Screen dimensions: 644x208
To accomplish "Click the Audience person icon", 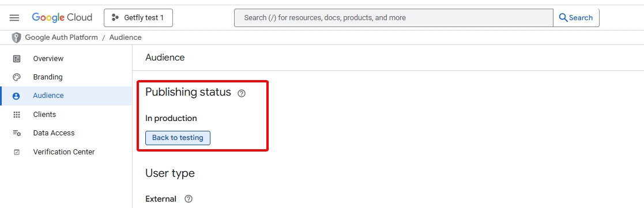I will (x=16, y=96).
